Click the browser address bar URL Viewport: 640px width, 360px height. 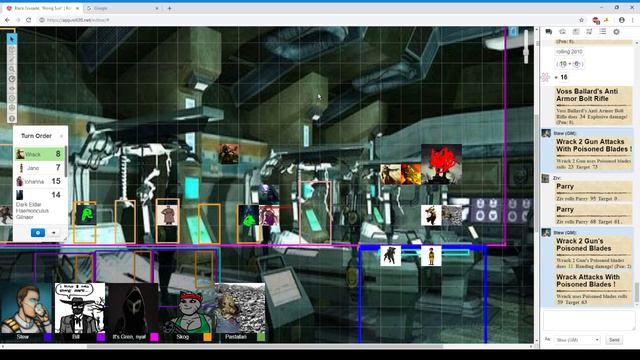(x=78, y=20)
